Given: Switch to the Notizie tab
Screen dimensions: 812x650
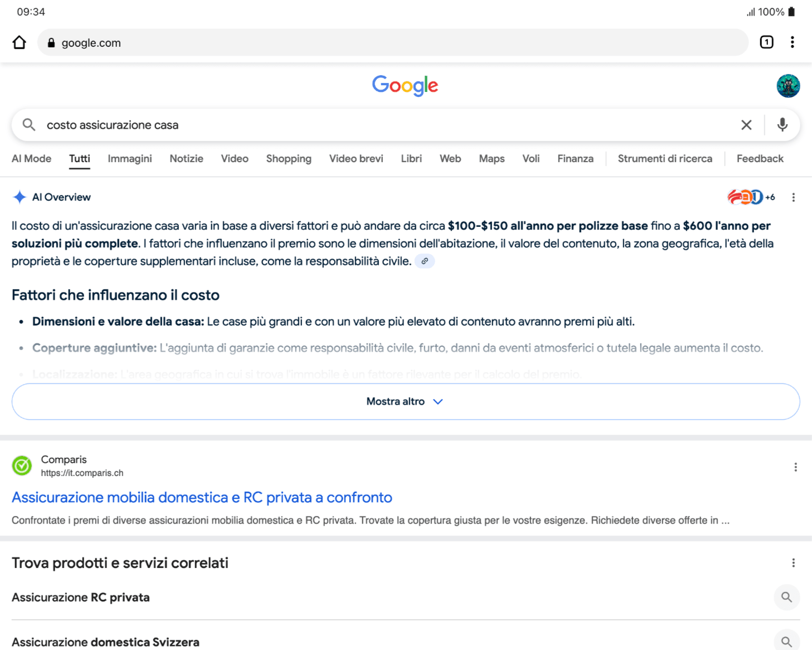Looking at the screenshot, I should click(186, 159).
